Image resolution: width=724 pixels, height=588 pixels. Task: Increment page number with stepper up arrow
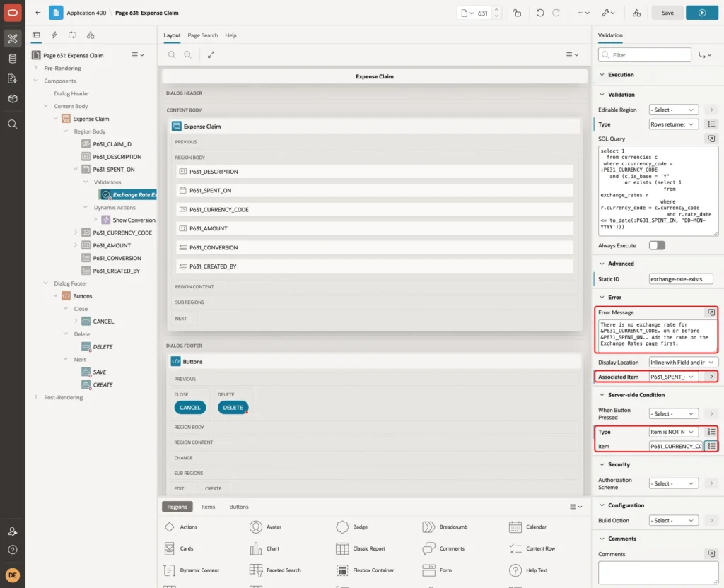tap(496, 9)
